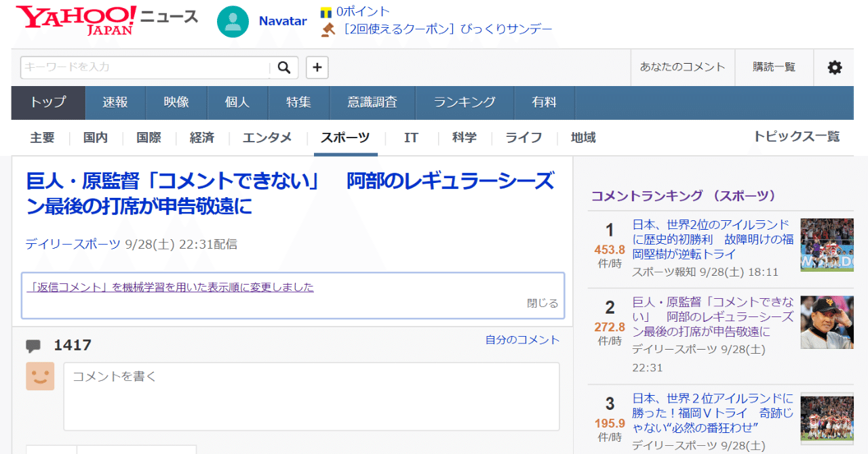Click the smiley user avatar beside comment box

[x=40, y=376]
